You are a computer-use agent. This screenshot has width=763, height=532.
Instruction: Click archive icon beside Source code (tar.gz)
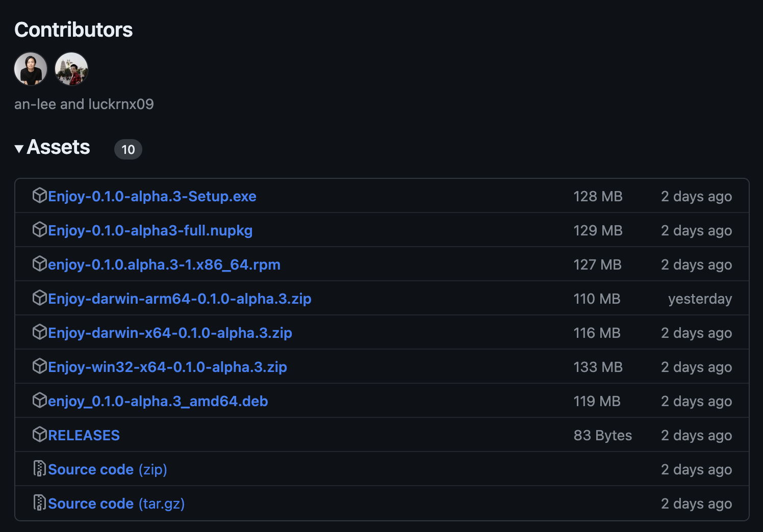point(39,503)
